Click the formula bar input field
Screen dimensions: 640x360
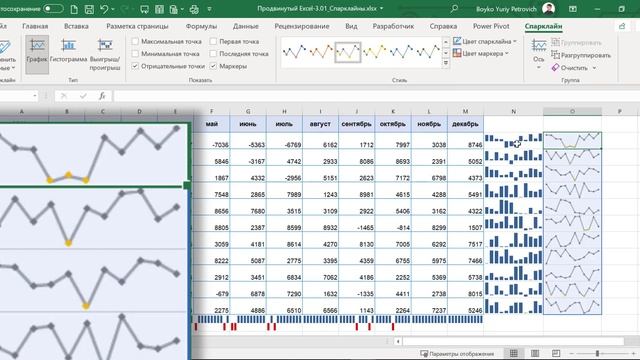pyautogui.click(x=376, y=96)
